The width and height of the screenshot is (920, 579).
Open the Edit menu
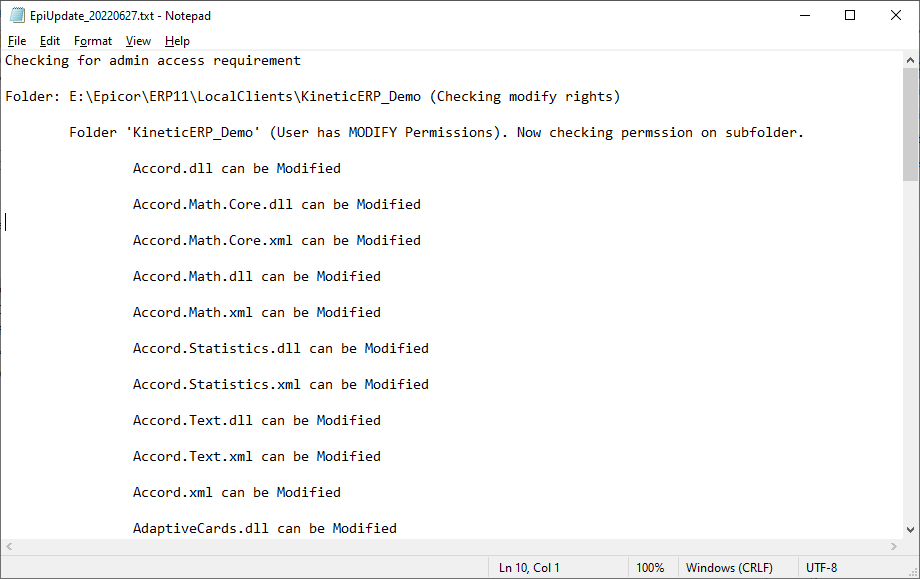pyautogui.click(x=50, y=41)
